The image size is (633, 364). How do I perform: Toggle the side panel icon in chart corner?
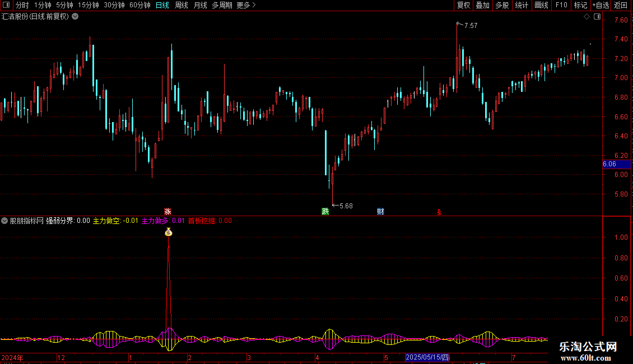click(597, 17)
